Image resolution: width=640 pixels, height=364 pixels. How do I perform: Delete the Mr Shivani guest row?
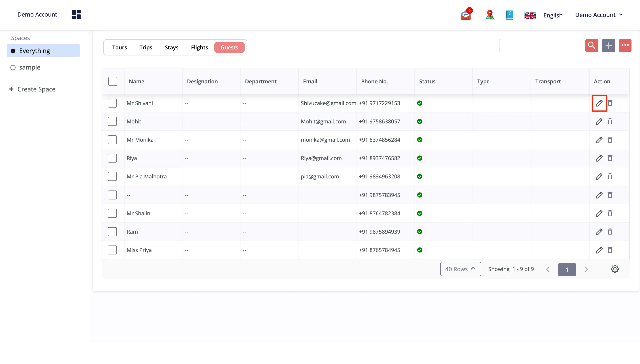(x=610, y=103)
